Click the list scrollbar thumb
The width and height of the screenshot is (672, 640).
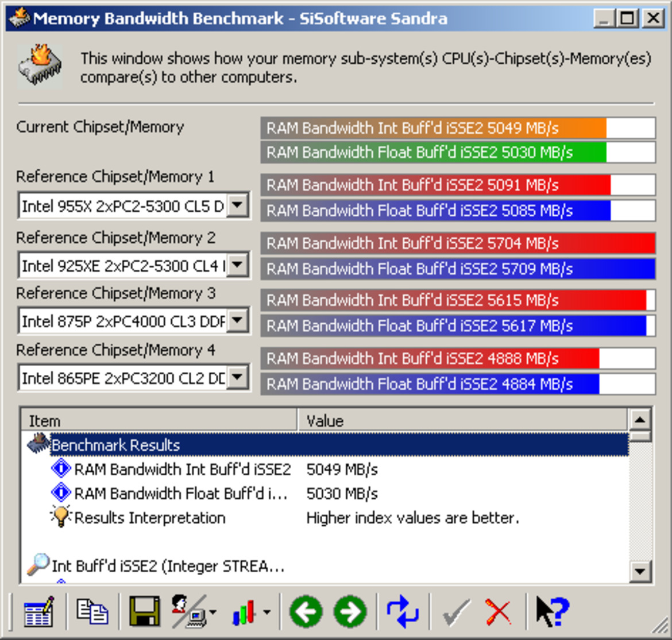click(640, 436)
